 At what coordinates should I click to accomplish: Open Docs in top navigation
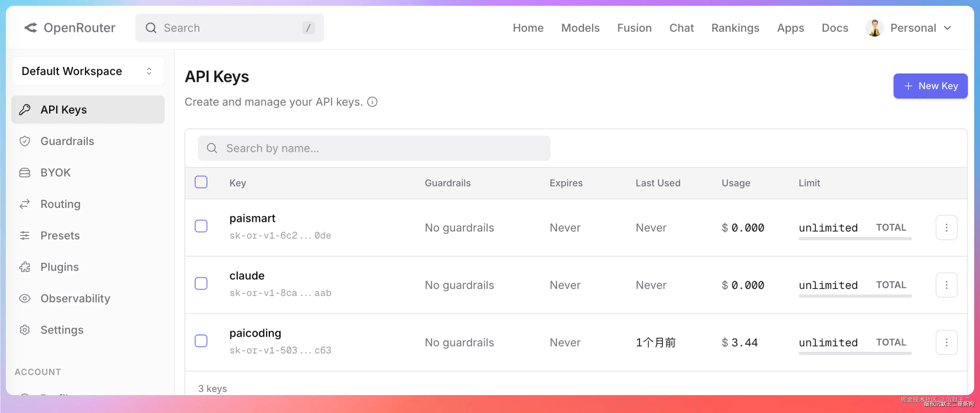pos(835,28)
